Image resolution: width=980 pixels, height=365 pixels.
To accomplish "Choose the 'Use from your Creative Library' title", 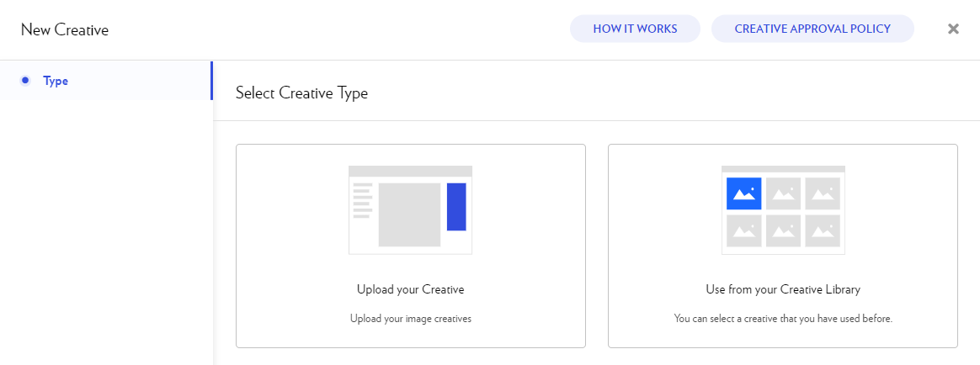I will [x=782, y=289].
